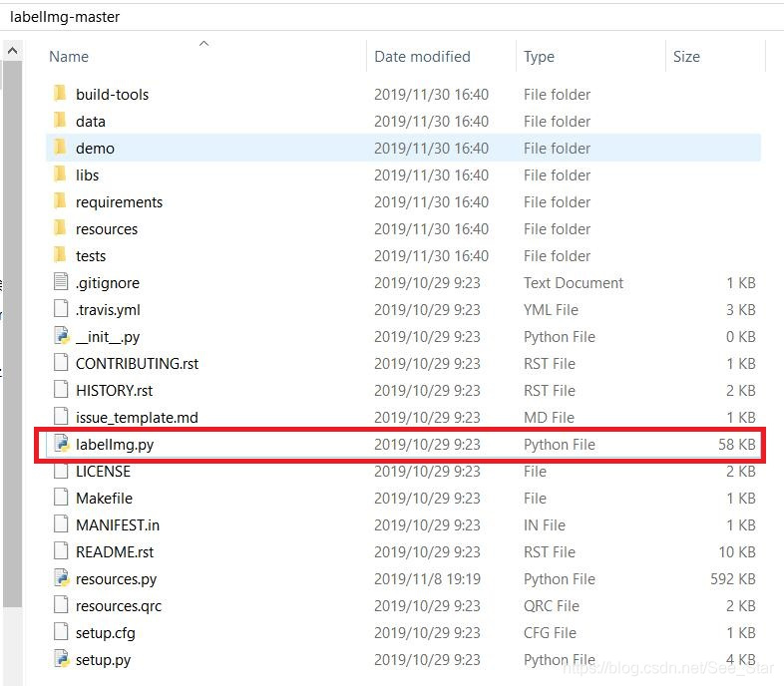Click the Text Document type of .gitignore
784x686 pixels.
point(573,283)
